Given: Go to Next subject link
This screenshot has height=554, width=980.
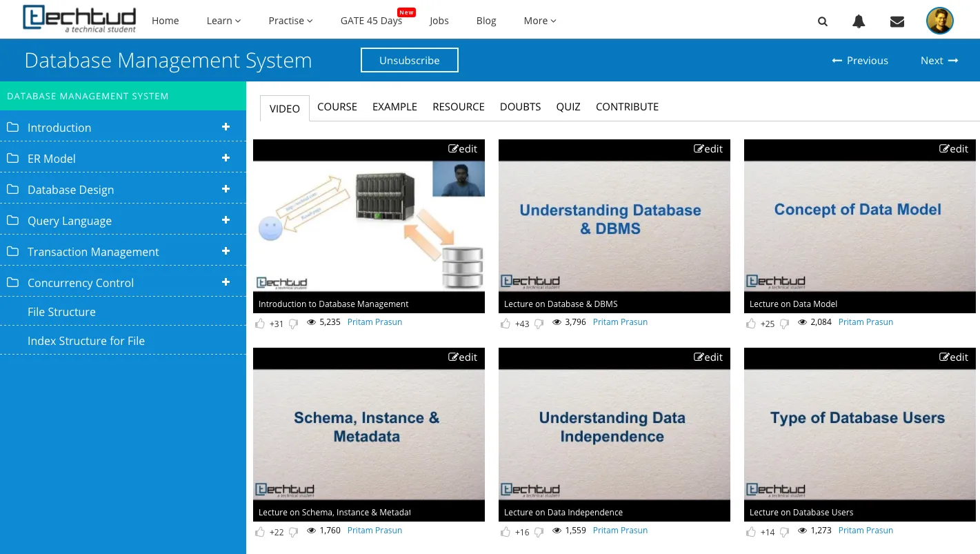Looking at the screenshot, I should click(x=939, y=61).
